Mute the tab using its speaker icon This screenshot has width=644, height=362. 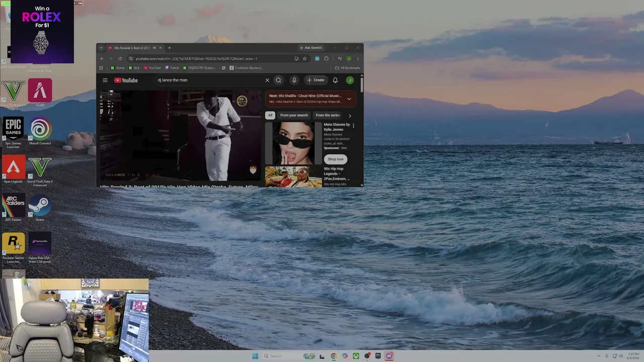(154, 48)
